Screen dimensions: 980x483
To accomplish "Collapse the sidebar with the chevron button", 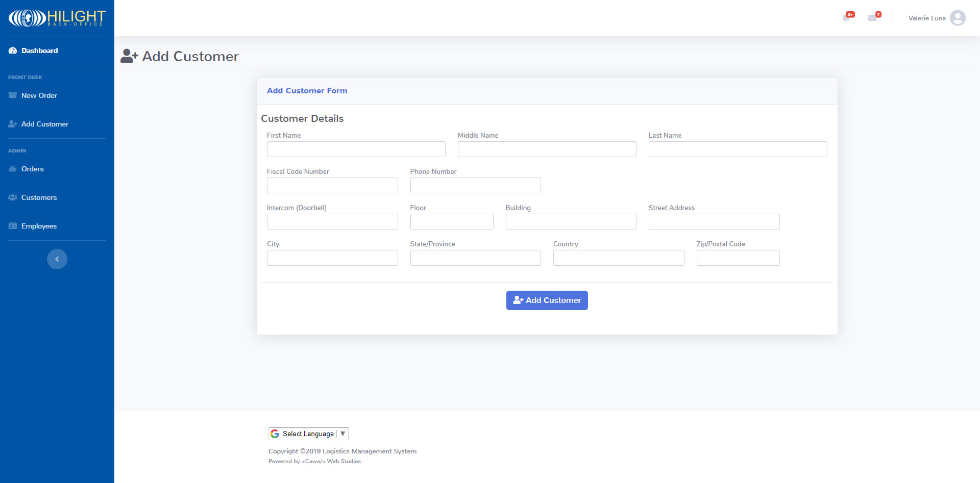I will [x=57, y=259].
